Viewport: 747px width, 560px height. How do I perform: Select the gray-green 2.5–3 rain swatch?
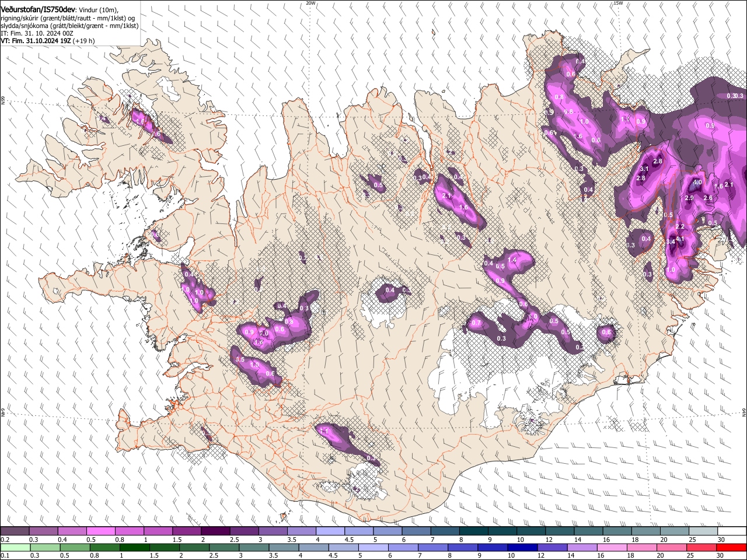click(x=224, y=547)
